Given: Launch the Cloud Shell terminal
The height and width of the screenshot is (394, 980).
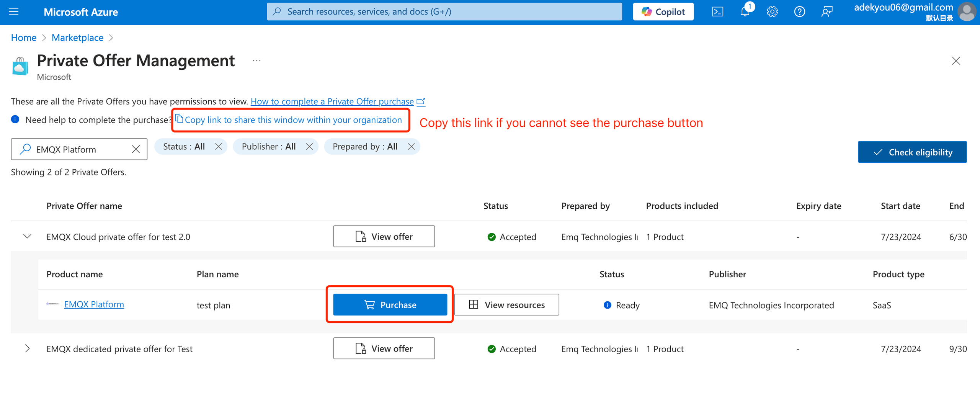Looking at the screenshot, I should click(718, 11).
